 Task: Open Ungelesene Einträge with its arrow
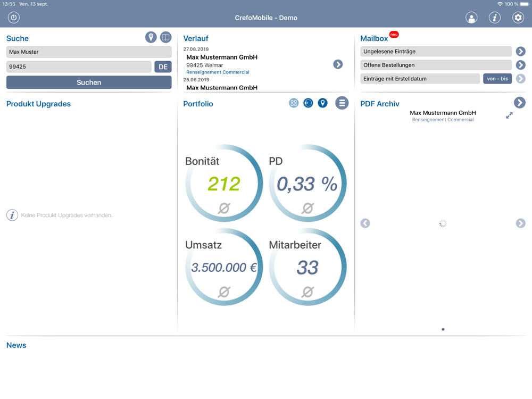(x=520, y=52)
